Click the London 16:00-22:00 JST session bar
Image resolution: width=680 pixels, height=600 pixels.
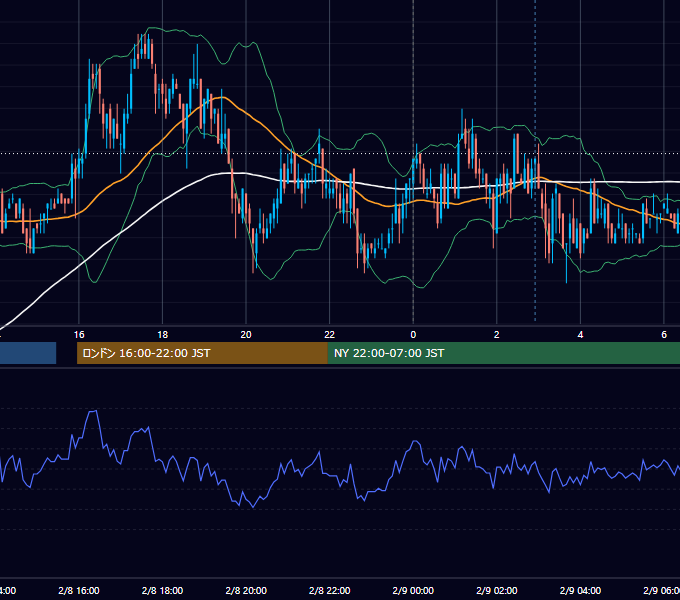point(202,353)
